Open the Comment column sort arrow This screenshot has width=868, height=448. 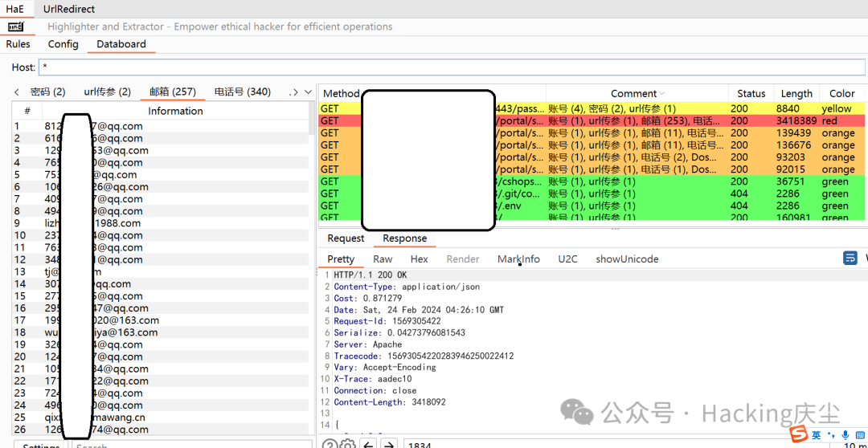click(x=661, y=94)
